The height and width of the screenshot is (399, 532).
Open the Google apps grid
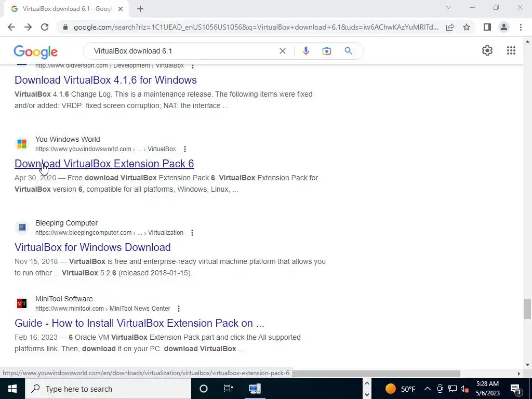click(x=511, y=50)
